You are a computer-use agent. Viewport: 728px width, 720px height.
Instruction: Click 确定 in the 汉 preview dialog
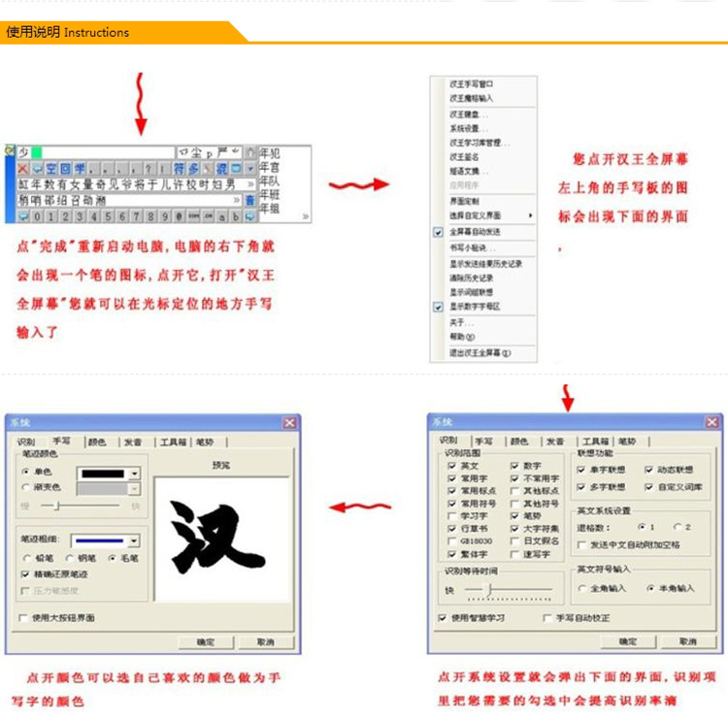pos(206,642)
